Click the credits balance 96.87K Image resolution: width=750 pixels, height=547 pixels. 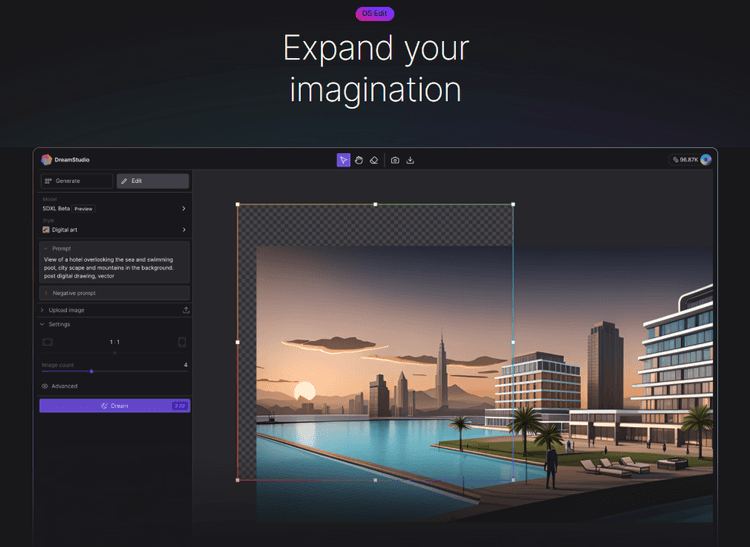click(x=686, y=160)
